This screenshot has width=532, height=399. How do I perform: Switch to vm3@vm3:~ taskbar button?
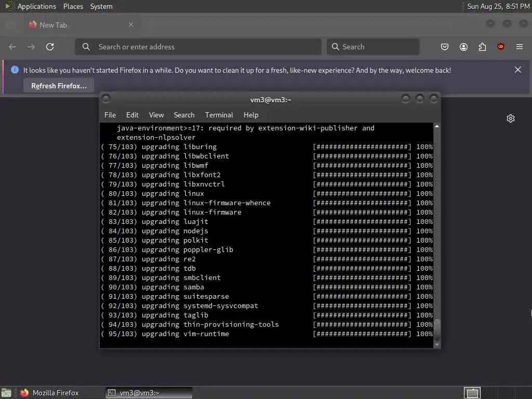(x=149, y=393)
